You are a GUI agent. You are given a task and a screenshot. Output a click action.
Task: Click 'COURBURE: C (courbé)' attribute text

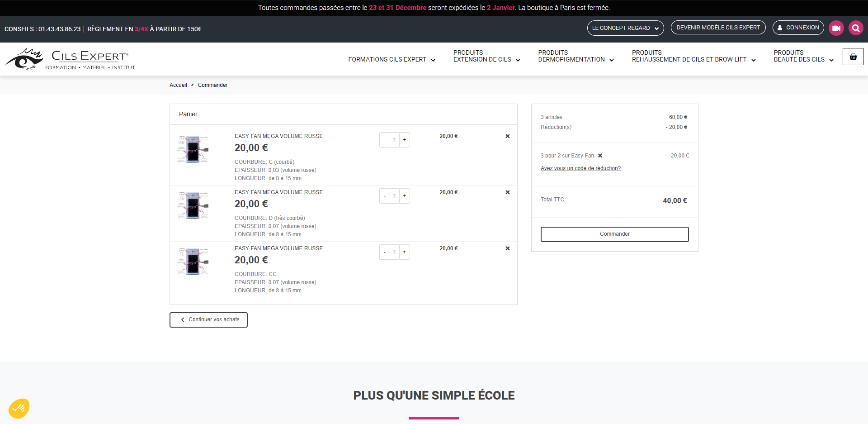(x=264, y=162)
